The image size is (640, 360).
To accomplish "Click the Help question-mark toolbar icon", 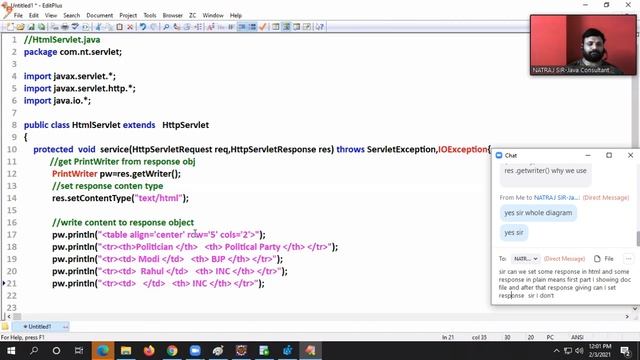I will pyautogui.click(x=320, y=27).
